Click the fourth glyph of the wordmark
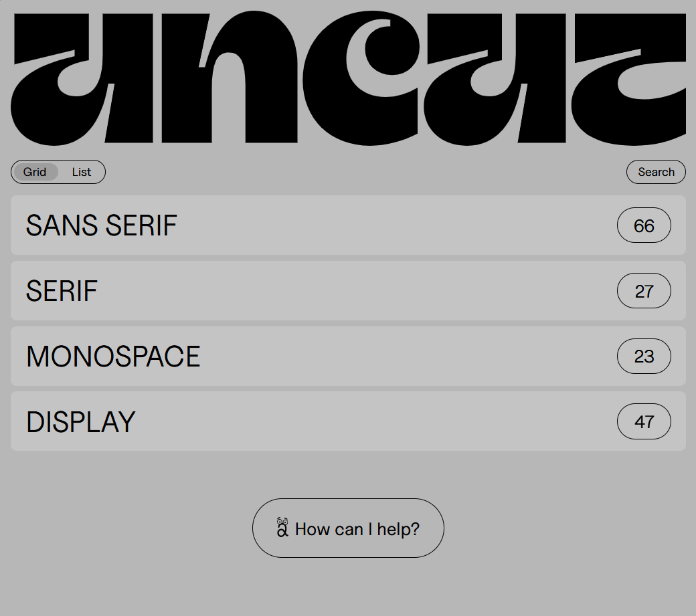The width and height of the screenshot is (696, 616). [495, 79]
